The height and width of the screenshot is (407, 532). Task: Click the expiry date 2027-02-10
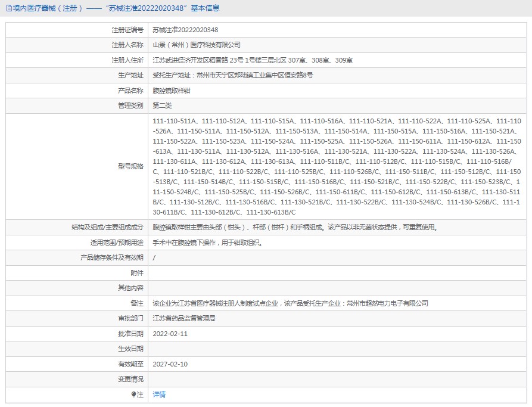click(170, 364)
